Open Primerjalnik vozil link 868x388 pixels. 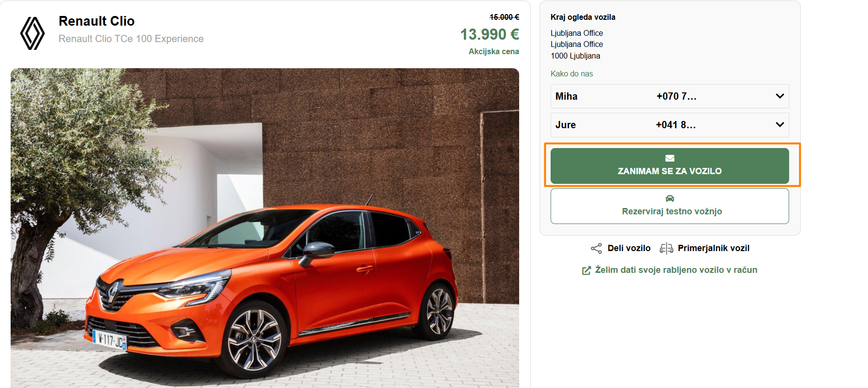pyautogui.click(x=714, y=248)
